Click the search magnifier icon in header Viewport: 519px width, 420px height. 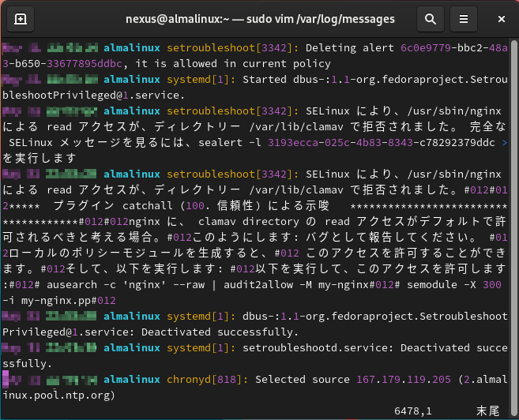click(430, 19)
